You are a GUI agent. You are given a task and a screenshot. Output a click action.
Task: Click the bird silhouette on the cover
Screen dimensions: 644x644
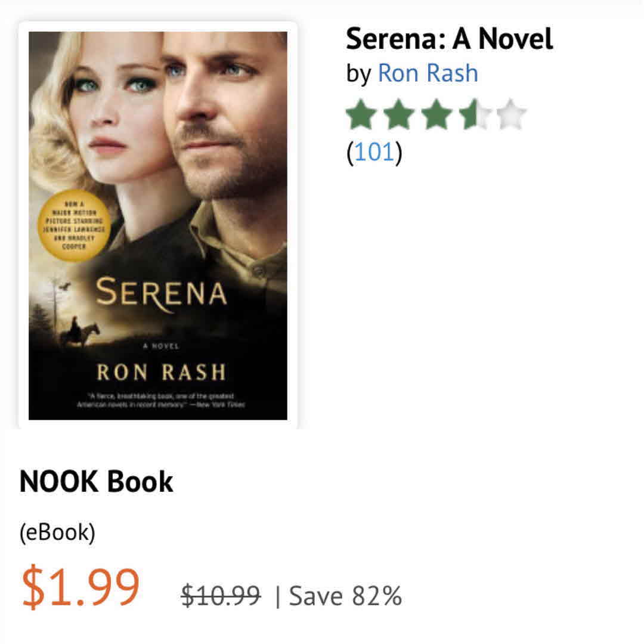(65, 287)
